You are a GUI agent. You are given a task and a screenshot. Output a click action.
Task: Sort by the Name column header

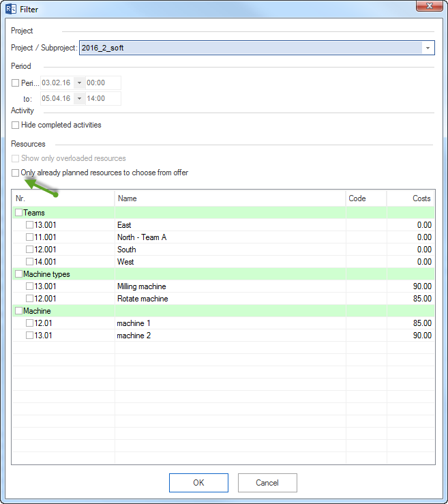click(x=230, y=198)
